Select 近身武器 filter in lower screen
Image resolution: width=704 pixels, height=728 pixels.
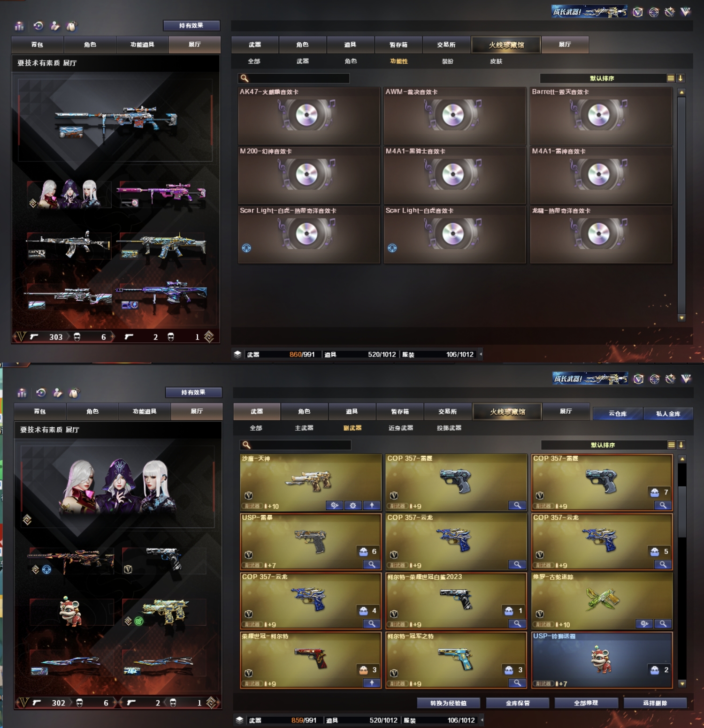tap(401, 428)
